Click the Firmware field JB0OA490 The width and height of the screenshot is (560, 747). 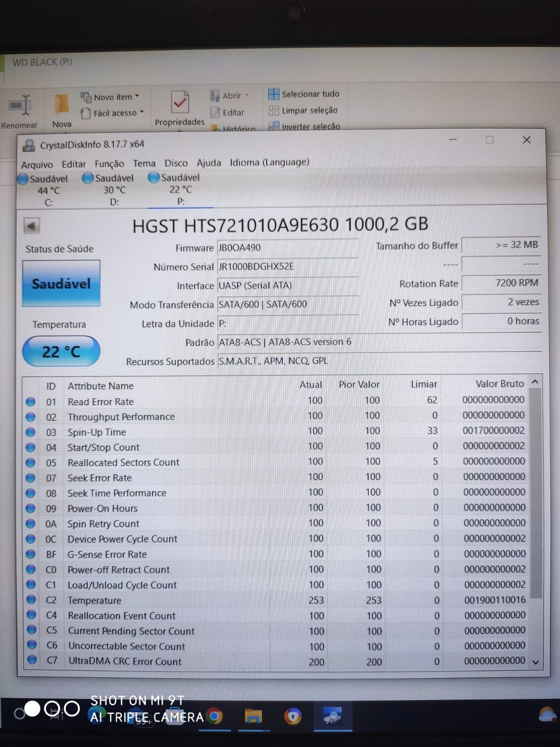pyautogui.click(x=287, y=247)
